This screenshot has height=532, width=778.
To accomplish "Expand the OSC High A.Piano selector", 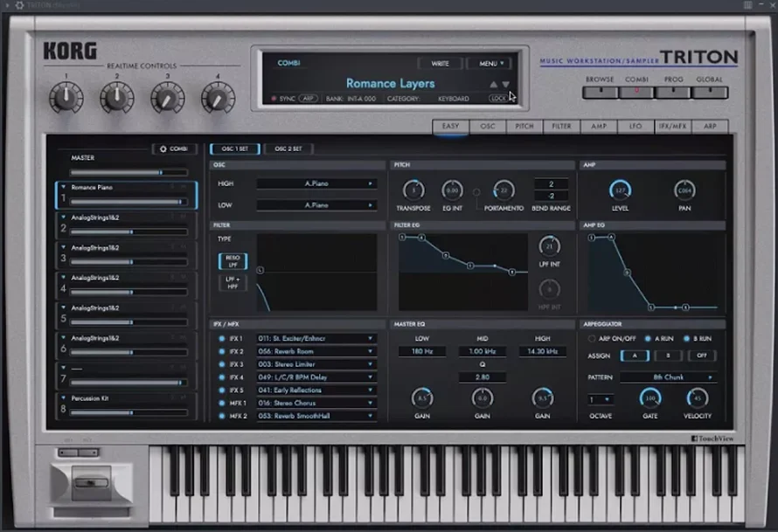I will 316,183.
